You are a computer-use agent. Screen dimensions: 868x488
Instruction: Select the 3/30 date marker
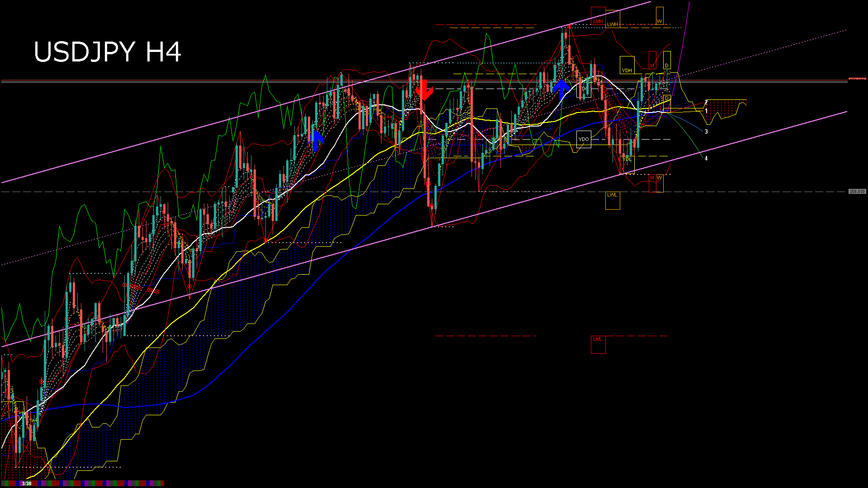click(x=27, y=483)
